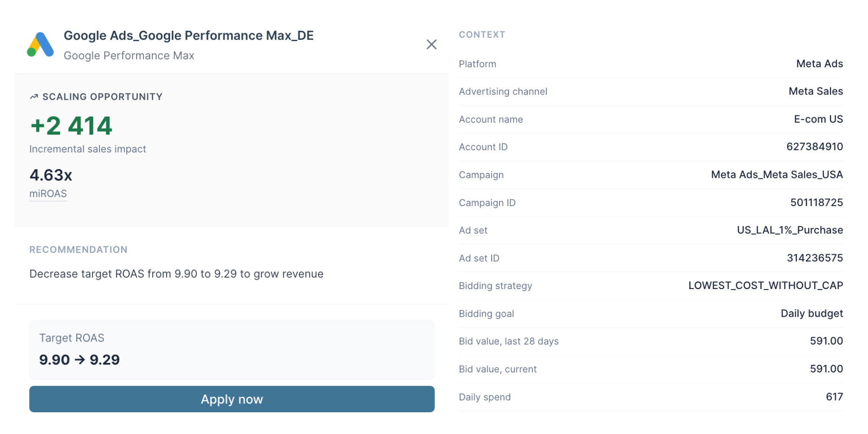868x434 pixels.
Task: Click the 591.00 current bid value
Action: pyautogui.click(x=826, y=369)
